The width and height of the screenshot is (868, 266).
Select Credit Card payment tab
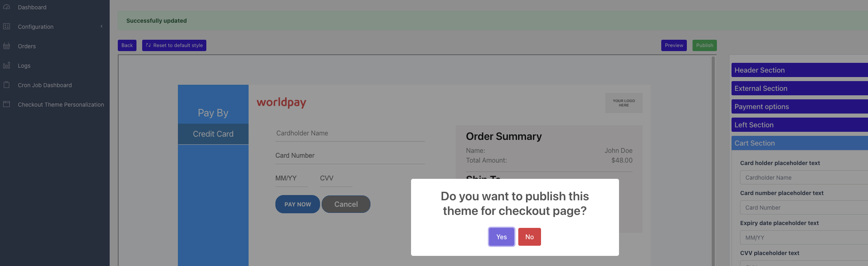pyautogui.click(x=213, y=134)
